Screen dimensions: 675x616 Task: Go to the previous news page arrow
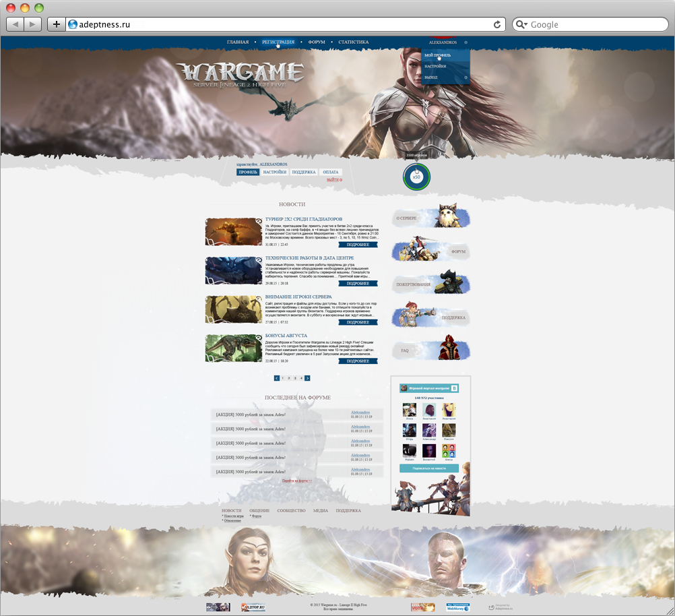pos(277,378)
